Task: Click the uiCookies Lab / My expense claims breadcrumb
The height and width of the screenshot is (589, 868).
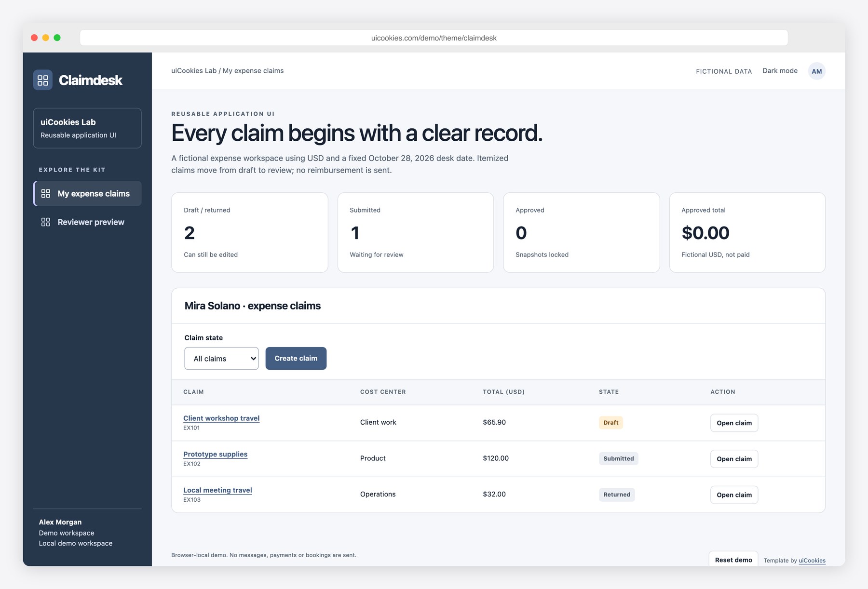Action: (x=228, y=71)
